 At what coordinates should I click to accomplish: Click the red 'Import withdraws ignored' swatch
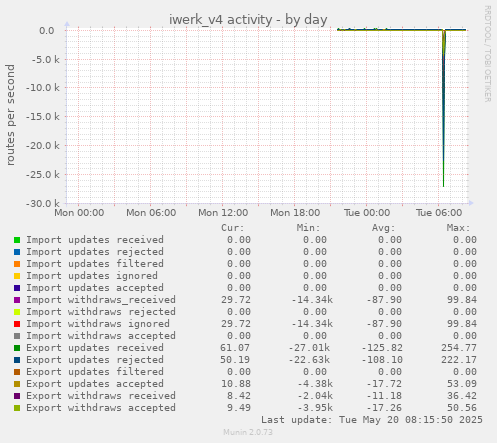pyautogui.click(x=17, y=324)
